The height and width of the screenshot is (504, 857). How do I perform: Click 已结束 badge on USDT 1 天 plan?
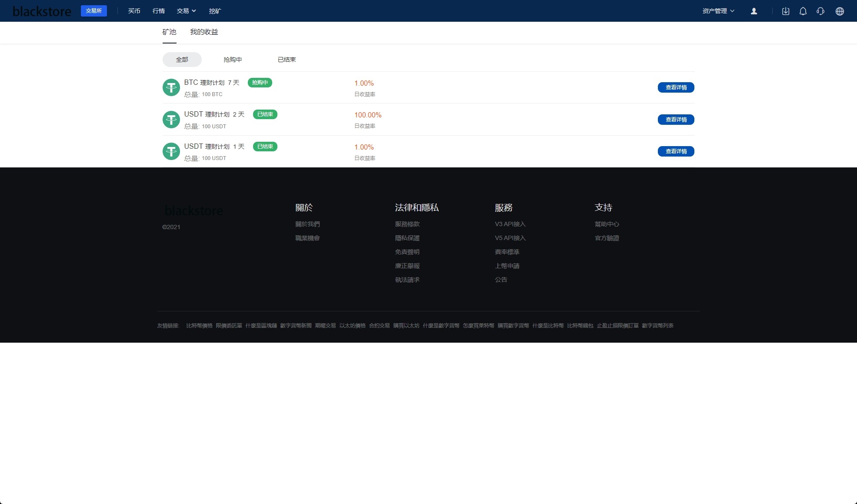265,147
